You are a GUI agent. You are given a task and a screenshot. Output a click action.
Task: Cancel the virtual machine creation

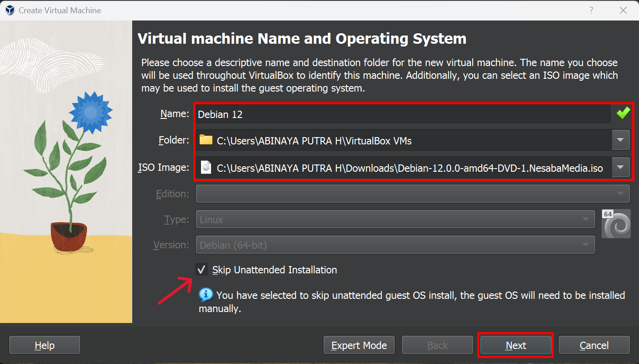click(594, 345)
